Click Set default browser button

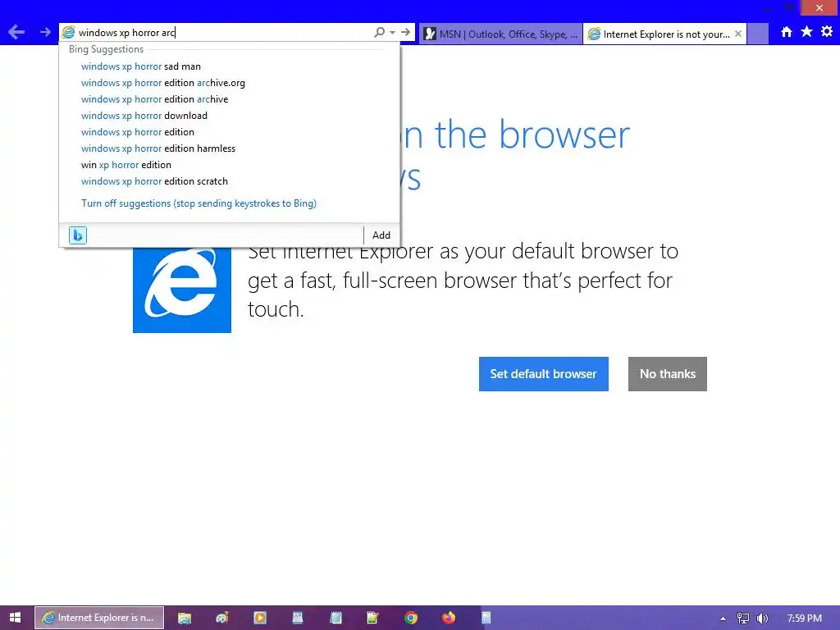point(543,374)
